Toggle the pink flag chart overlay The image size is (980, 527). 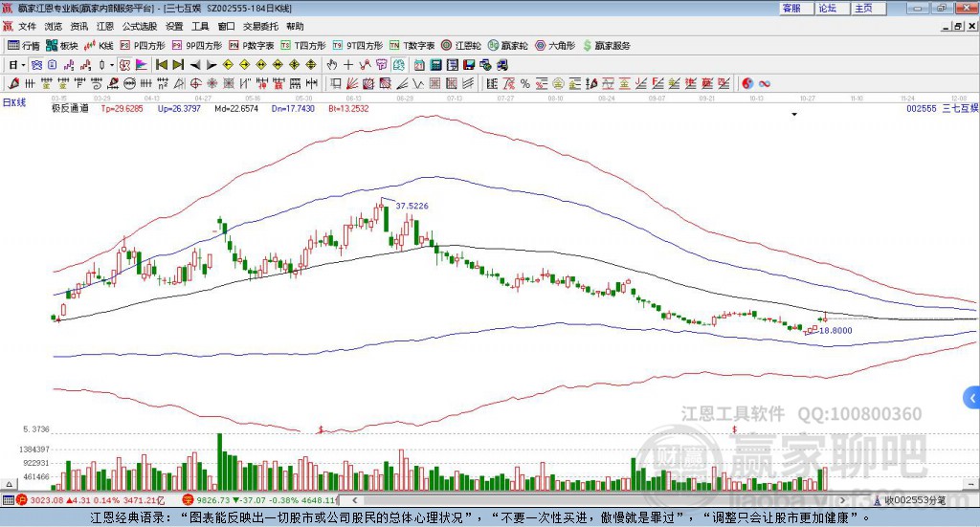[142, 65]
